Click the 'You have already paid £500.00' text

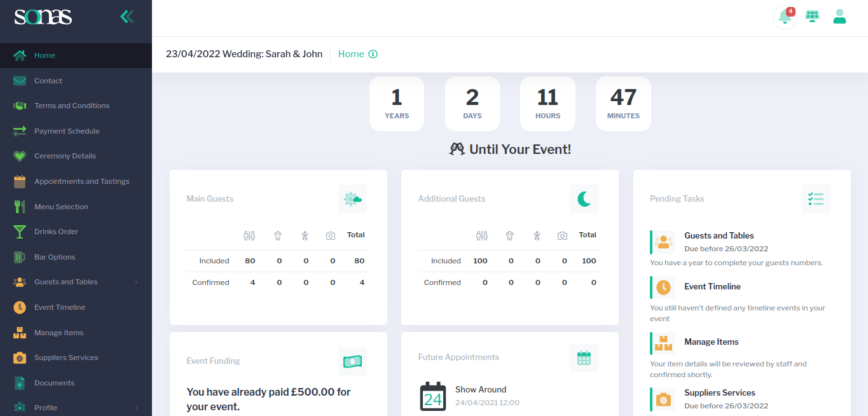click(x=268, y=399)
